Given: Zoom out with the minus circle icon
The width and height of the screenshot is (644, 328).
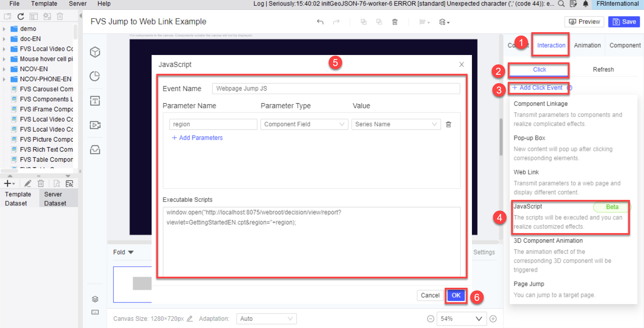Looking at the screenshot, I should coord(431,319).
